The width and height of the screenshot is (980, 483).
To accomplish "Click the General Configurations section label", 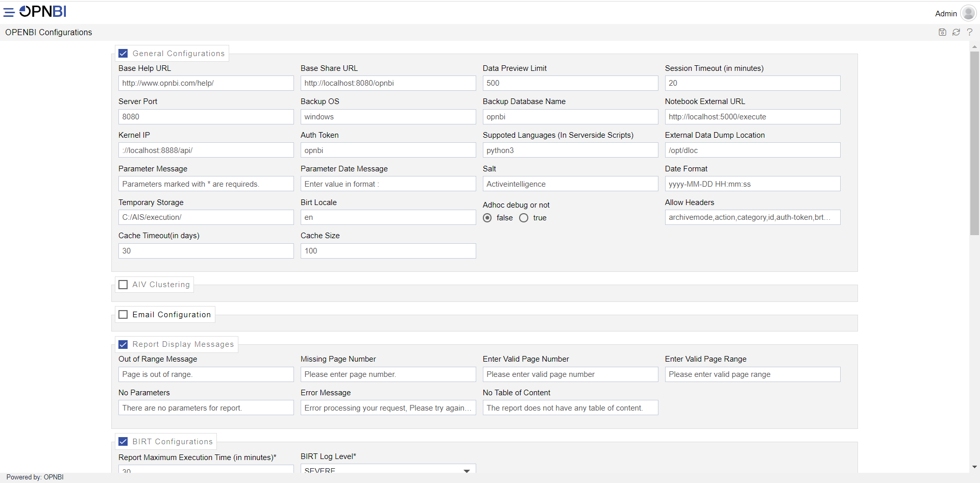I will [179, 54].
